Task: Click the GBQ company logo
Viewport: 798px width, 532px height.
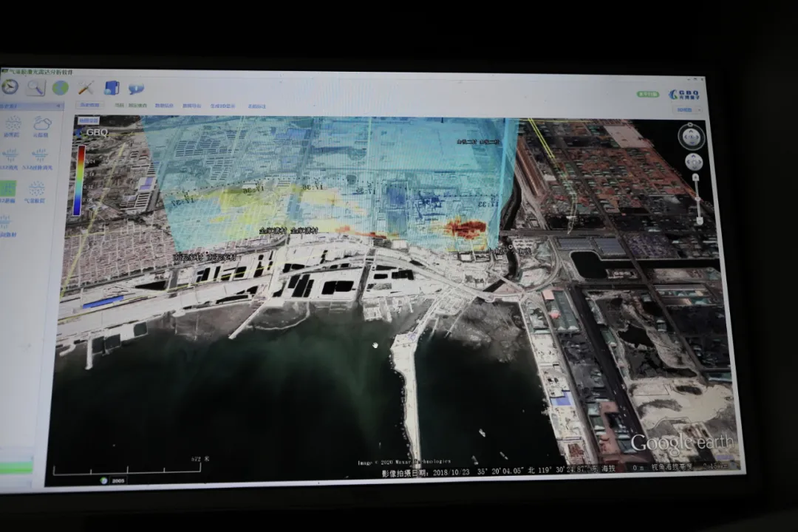Action: [684, 94]
